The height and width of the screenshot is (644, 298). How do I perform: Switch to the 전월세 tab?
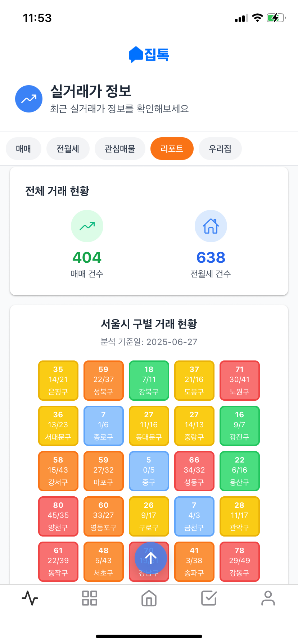(x=68, y=148)
